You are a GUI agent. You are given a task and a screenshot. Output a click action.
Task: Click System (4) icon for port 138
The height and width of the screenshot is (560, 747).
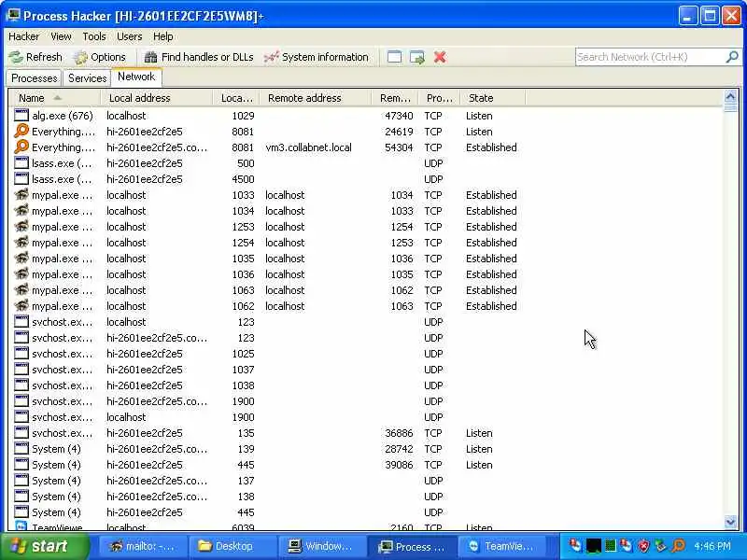21,497
